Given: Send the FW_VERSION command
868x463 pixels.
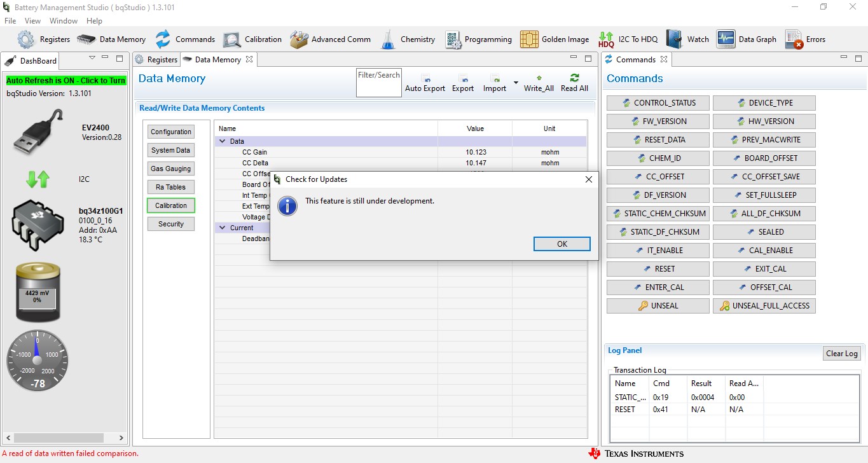Looking at the screenshot, I should pos(658,121).
